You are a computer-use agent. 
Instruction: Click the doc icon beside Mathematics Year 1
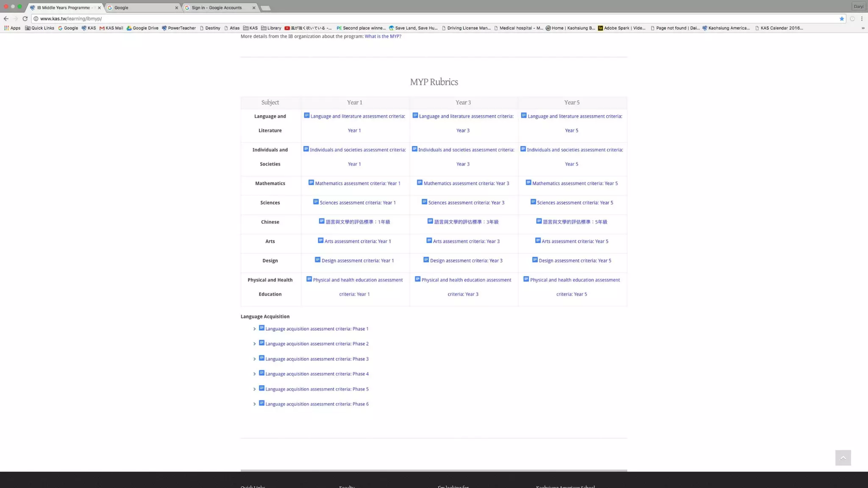point(311,183)
